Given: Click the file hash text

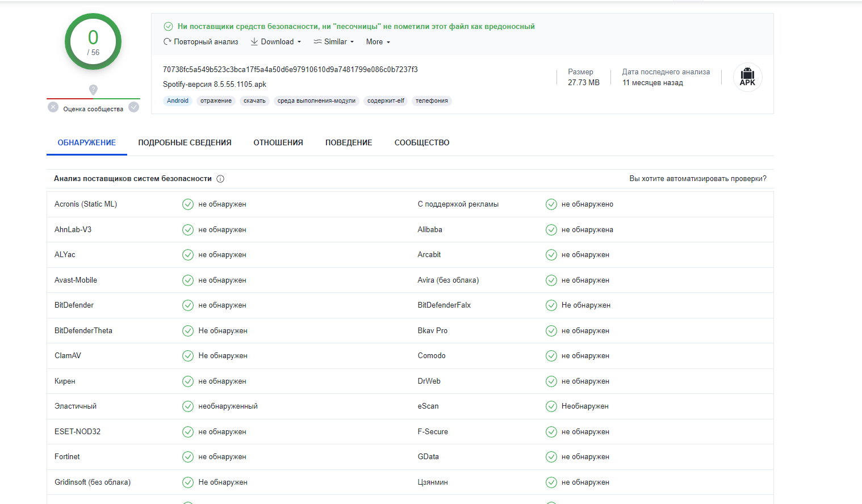Looking at the screenshot, I should tap(290, 70).
